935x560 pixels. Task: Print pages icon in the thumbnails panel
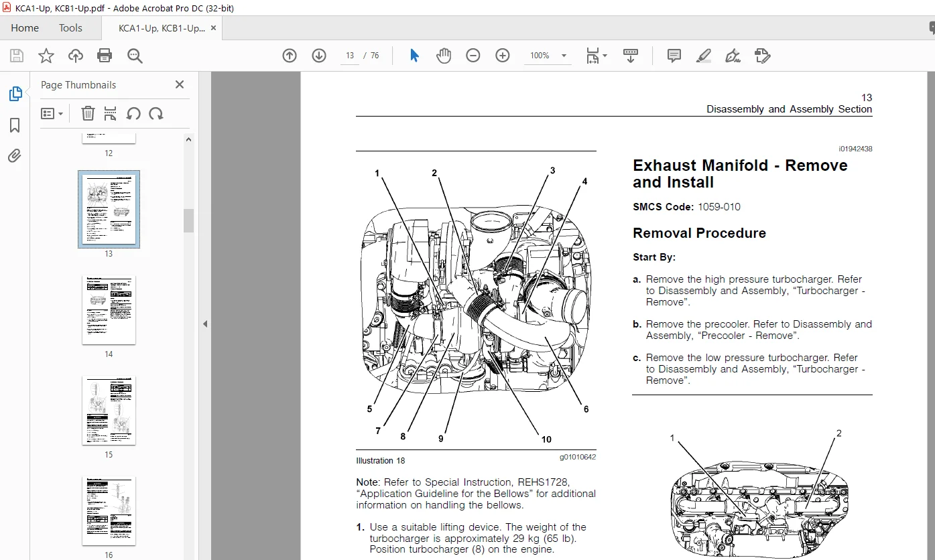coord(111,113)
